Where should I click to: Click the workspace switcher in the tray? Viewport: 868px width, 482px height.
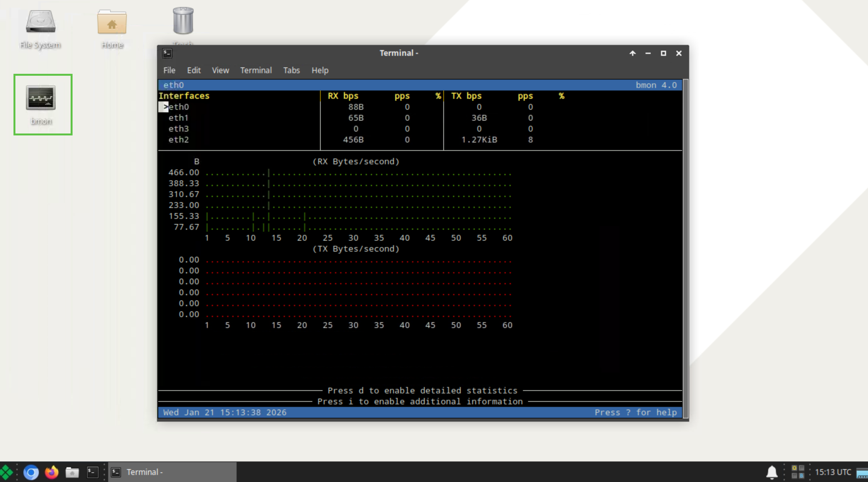pyautogui.click(x=798, y=472)
